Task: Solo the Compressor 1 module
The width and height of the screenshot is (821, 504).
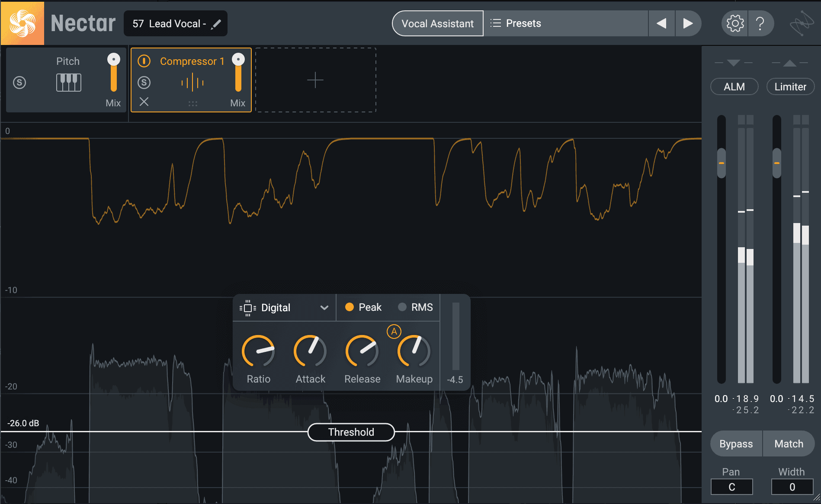Action: coord(144,82)
